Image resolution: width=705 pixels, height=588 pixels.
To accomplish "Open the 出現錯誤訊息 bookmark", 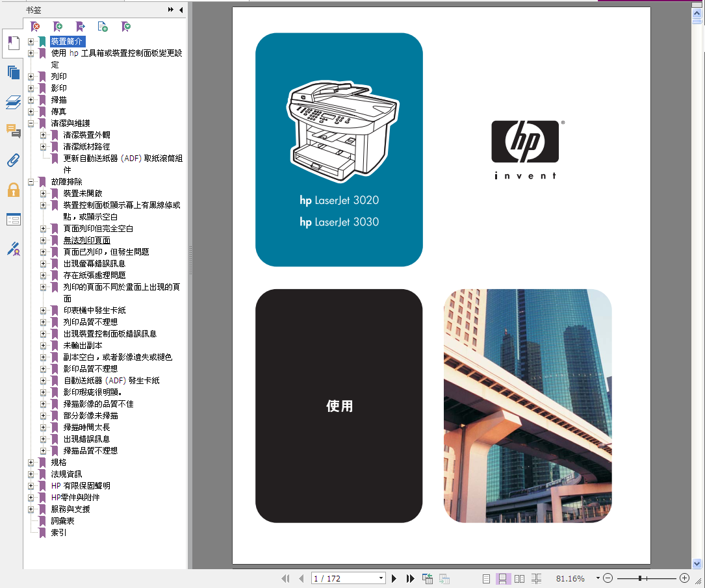I will [x=87, y=439].
